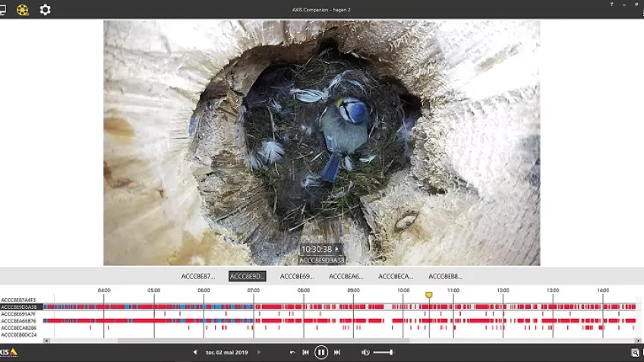The height and width of the screenshot is (362, 644).
Task: Open date picker tor. 02 mai 2019
Action: 227,352
